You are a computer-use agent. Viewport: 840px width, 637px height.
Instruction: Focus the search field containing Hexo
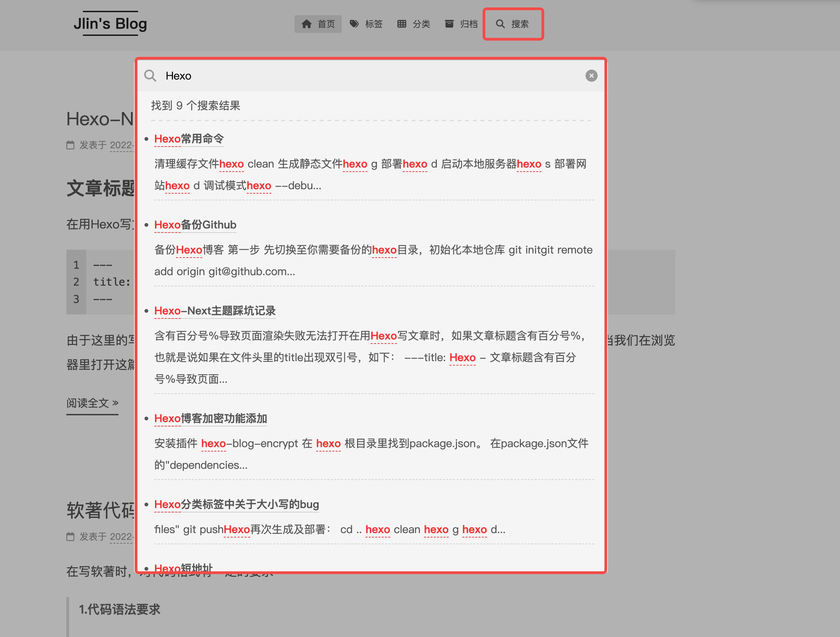click(370, 75)
